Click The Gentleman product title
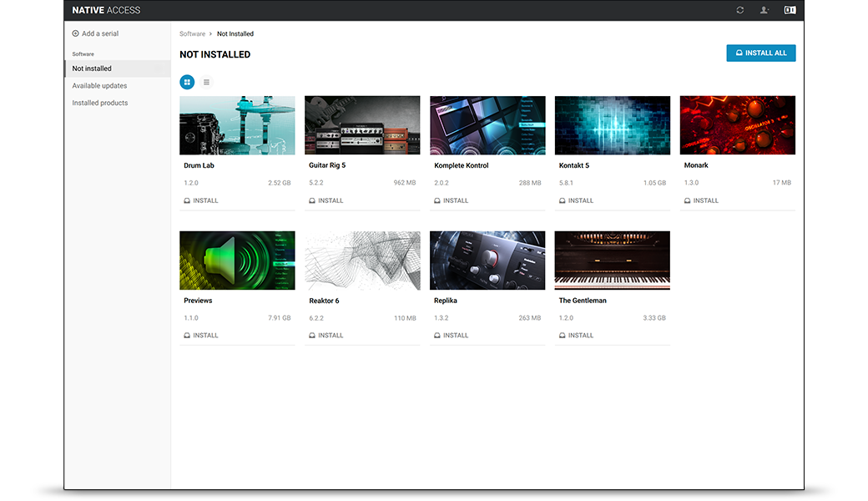The height and width of the screenshot is (501, 868). tap(583, 301)
